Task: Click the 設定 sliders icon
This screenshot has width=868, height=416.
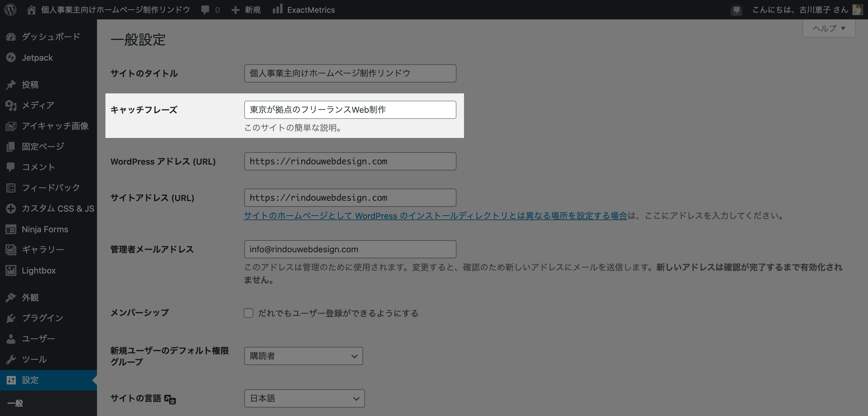Action: [11, 380]
